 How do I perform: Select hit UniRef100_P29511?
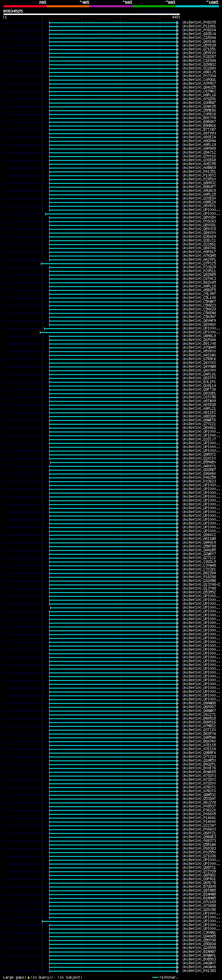[x=199, y=271]
